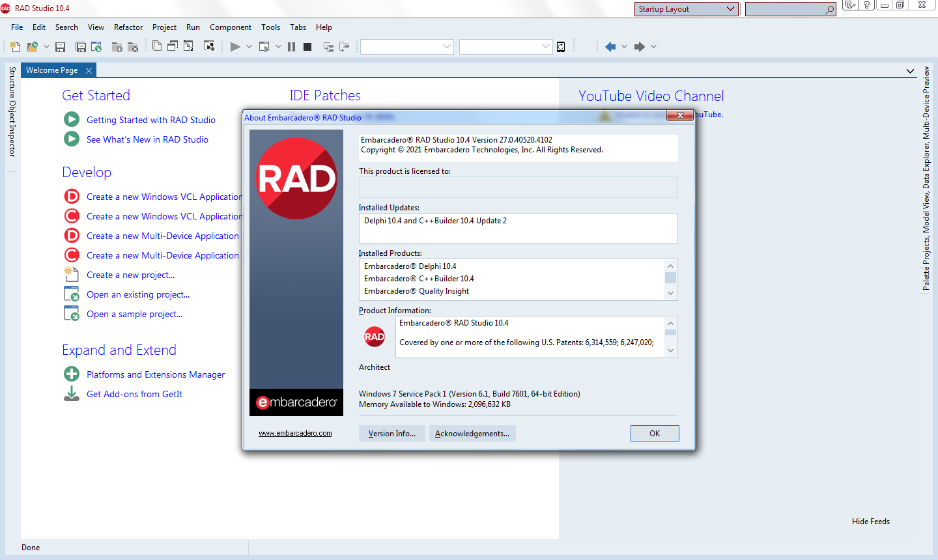The width and height of the screenshot is (938, 560).
Task: Close the Welcome Page tab
Action: coord(89,70)
